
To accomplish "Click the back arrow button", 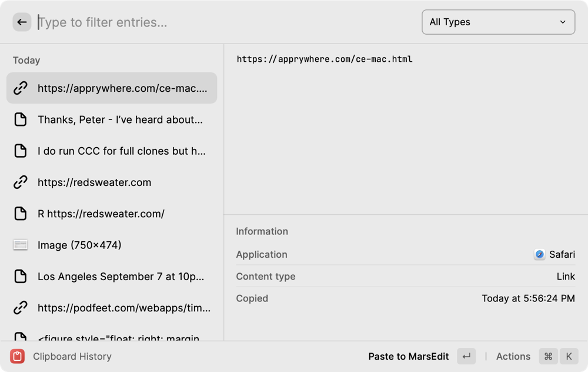I will click(22, 22).
